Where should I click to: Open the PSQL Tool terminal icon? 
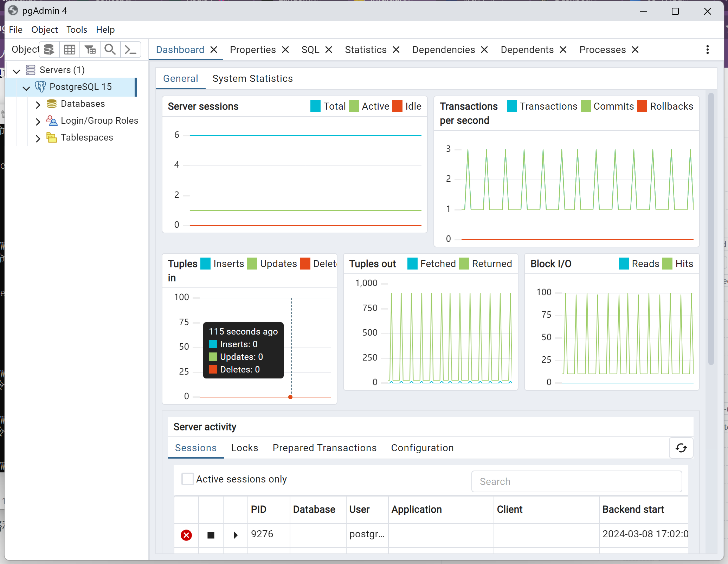point(131,50)
